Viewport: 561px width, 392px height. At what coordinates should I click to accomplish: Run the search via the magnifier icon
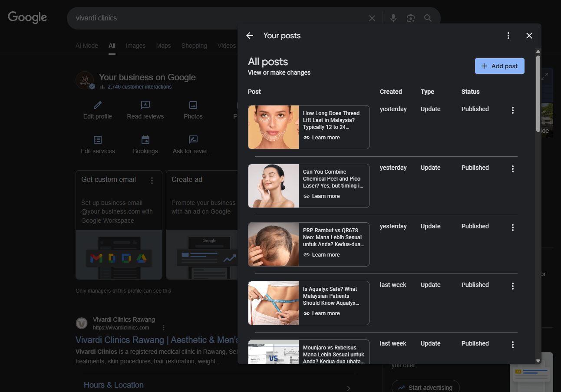(428, 18)
